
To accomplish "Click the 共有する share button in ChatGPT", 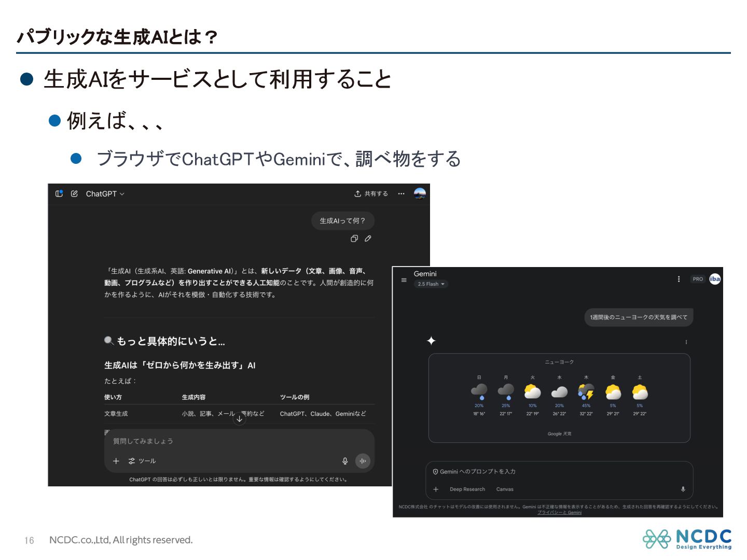I will (x=371, y=193).
